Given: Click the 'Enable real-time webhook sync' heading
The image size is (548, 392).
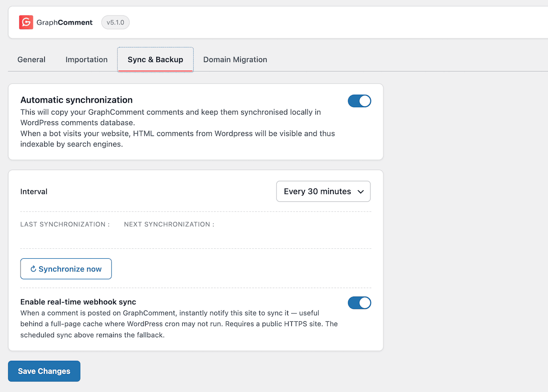Looking at the screenshot, I should 79,302.
